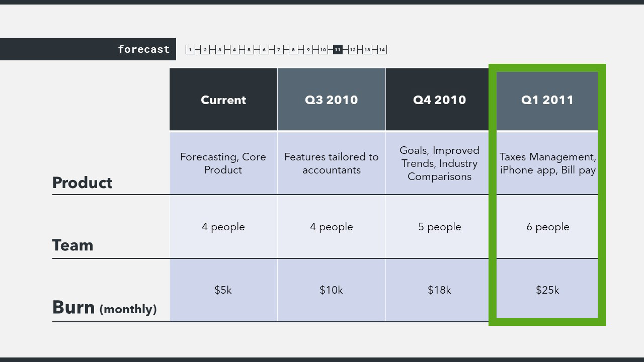Select the Team row label
The image size is (644, 362).
pyautogui.click(x=73, y=245)
